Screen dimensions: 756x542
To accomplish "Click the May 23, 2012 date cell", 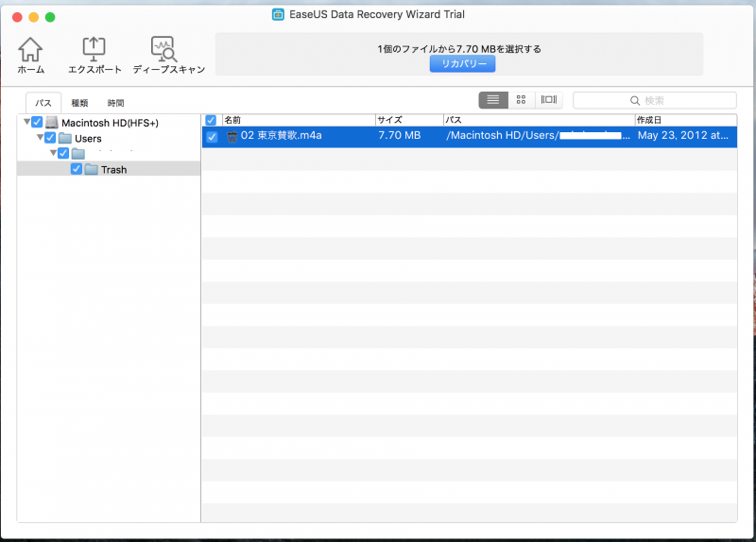I will 682,135.
